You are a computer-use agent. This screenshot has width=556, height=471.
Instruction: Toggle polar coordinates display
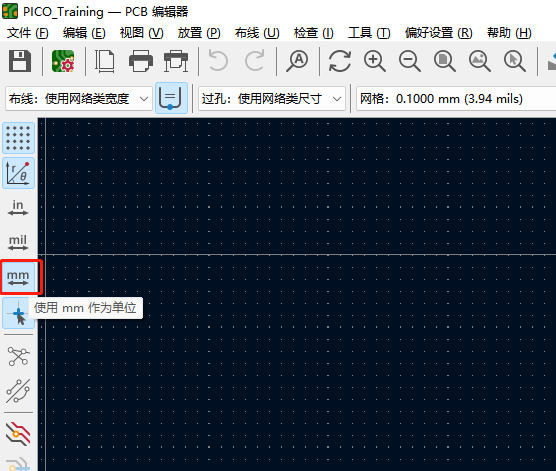tap(18, 173)
